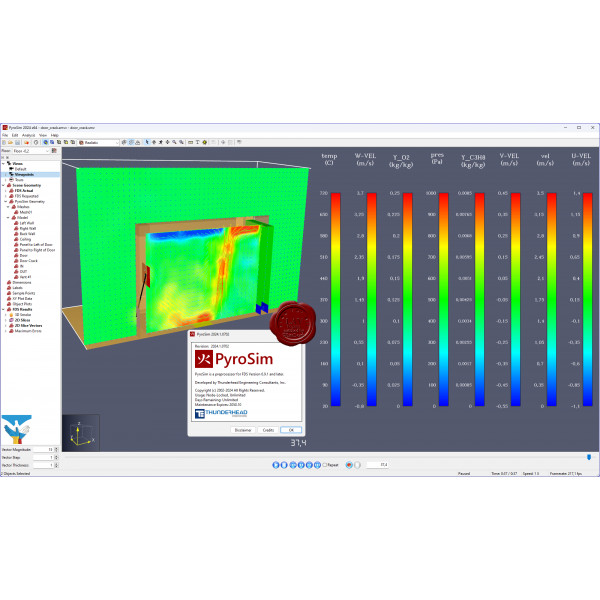Click the roam walk tool icon
Image resolution: width=600 pixels, height=600 pixels.
click(x=161, y=142)
